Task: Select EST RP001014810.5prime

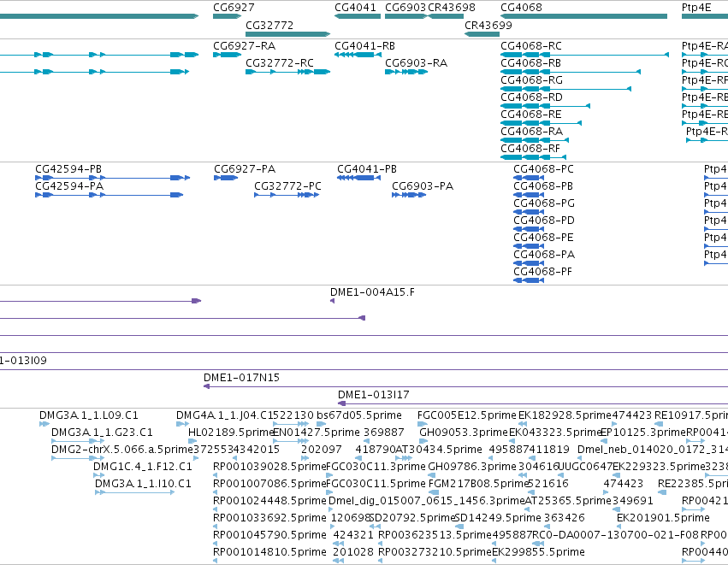Action: click(x=216, y=561)
